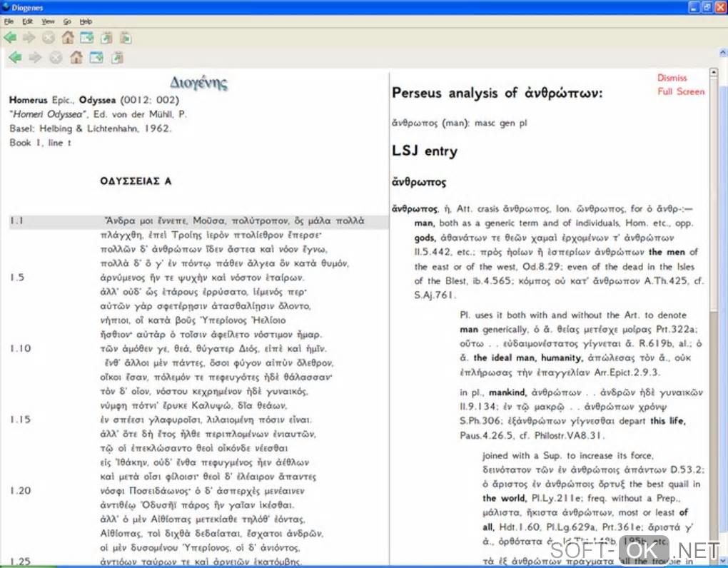The image size is (728, 568).
Task: Click 'masc gen pl' parse result
Action: click(501, 123)
